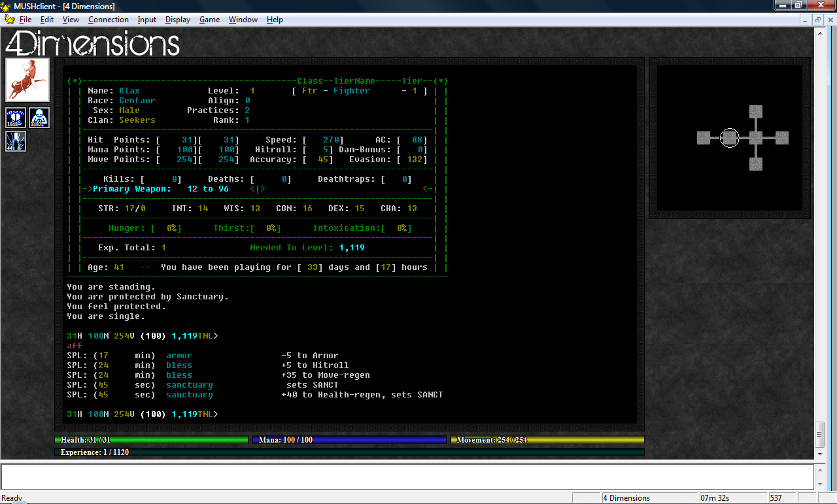This screenshot has height=504, width=837.
Task: Click the green Health bar
Action: tap(151, 440)
